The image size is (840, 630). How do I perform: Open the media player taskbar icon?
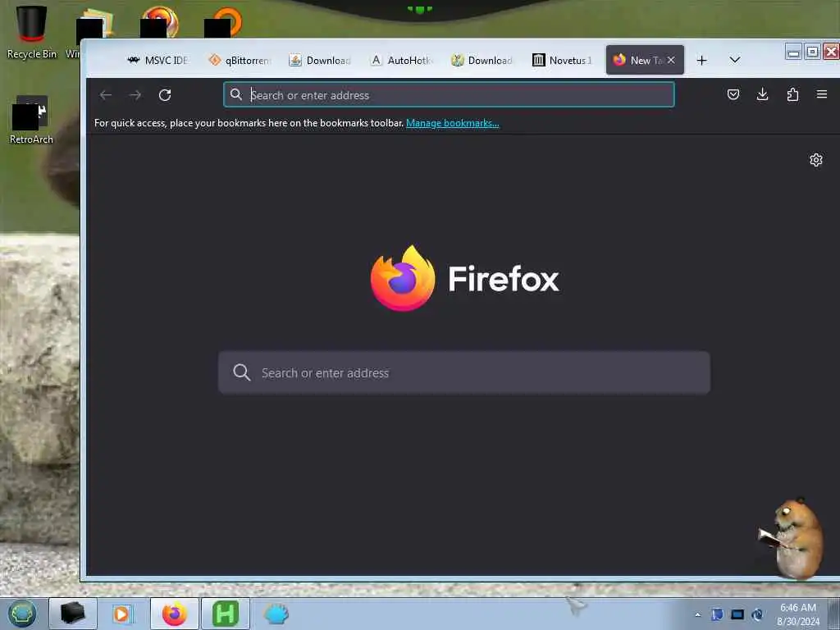123,614
